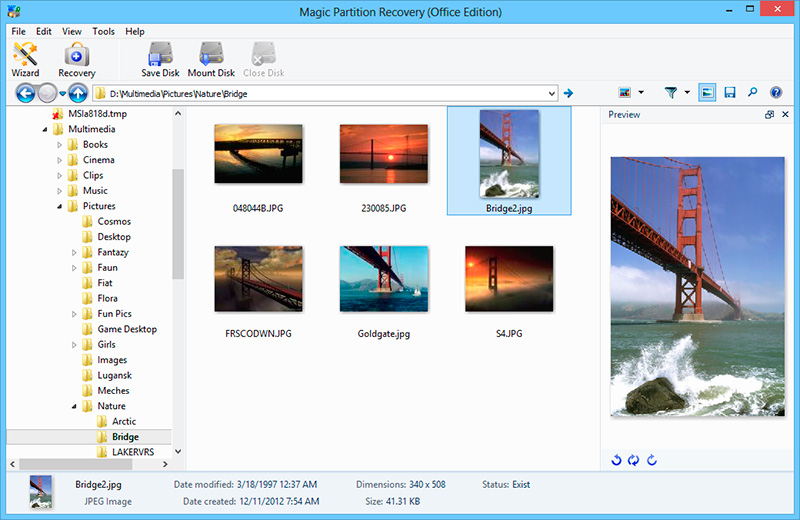Screen dimensions: 800x520
Task: Click the large preview image
Action: tap(697, 286)
